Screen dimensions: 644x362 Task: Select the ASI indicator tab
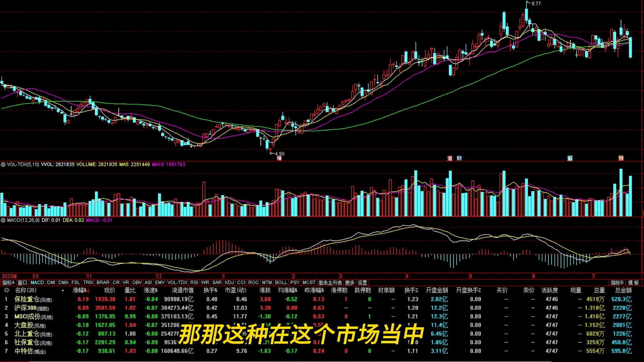[148, 283]
